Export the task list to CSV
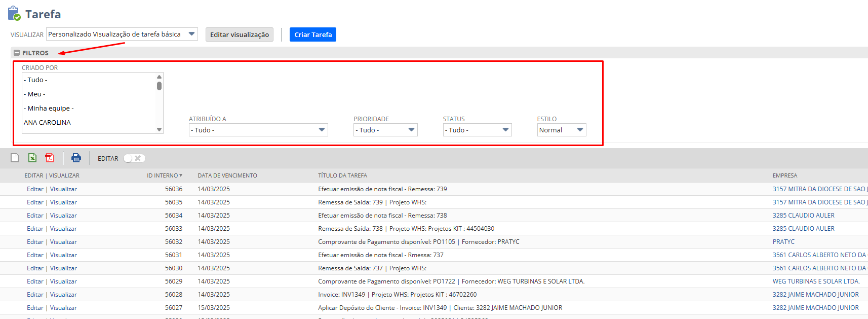 [x=15, y=158]
